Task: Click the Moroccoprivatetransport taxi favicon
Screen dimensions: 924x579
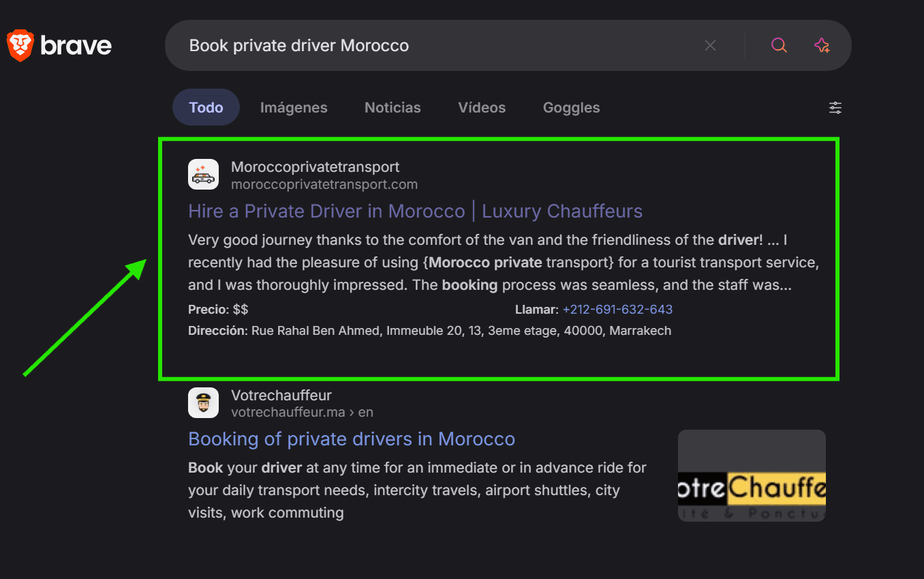Action: (203, 175)
